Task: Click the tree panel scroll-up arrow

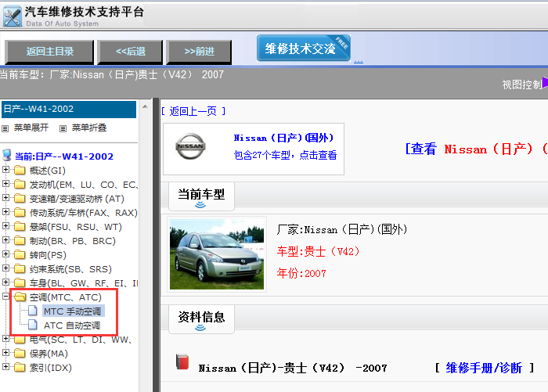Action: coord(146,106)
